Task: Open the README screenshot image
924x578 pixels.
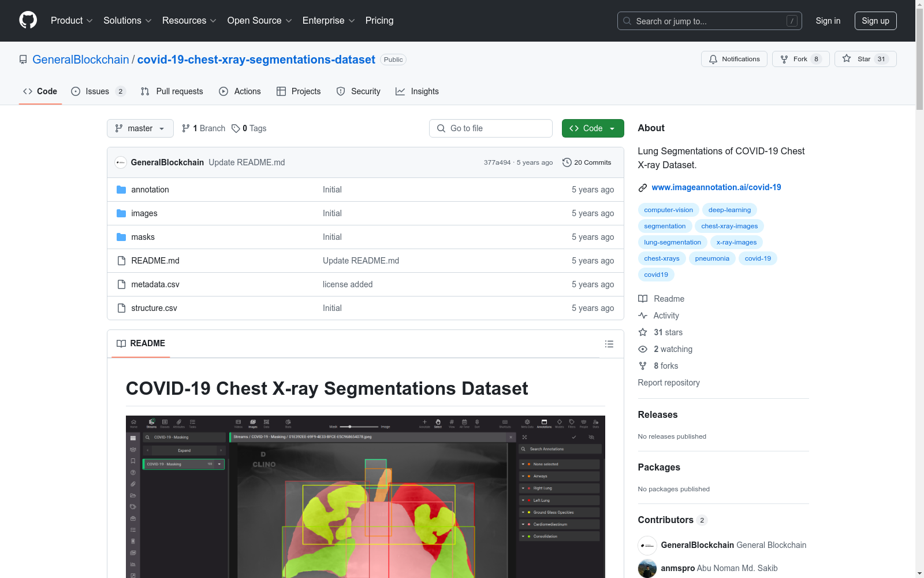Action: coord(366,497)
